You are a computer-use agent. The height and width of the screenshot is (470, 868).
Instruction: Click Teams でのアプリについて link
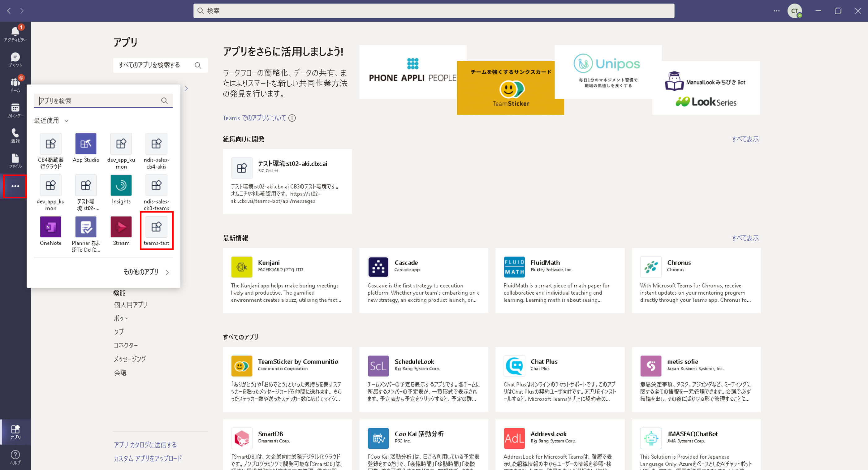[254, 118]
